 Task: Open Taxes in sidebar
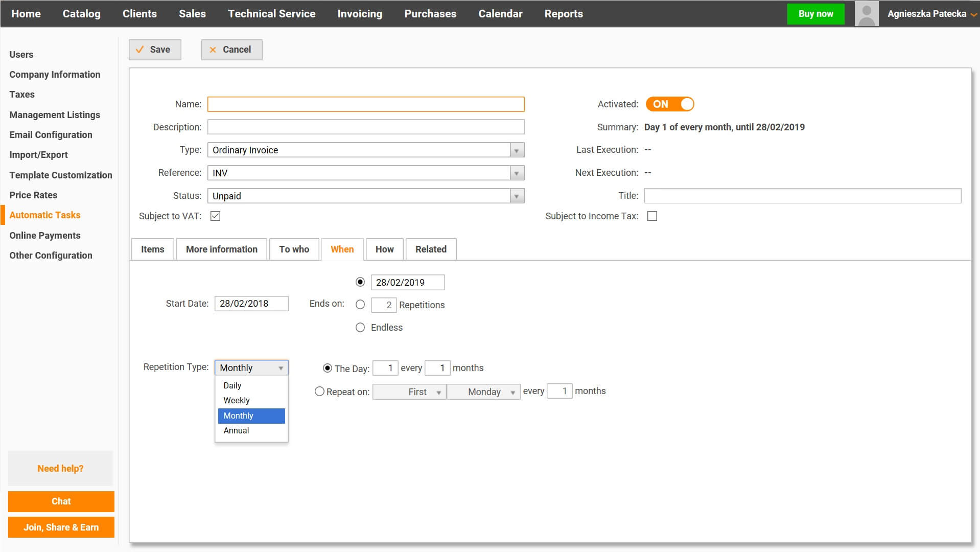click(x=22, y=95)
